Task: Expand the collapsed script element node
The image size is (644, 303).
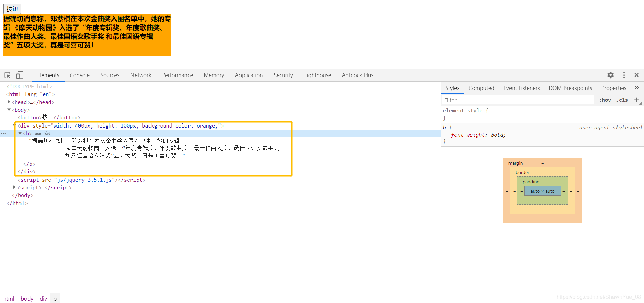Action: (14, 187)
